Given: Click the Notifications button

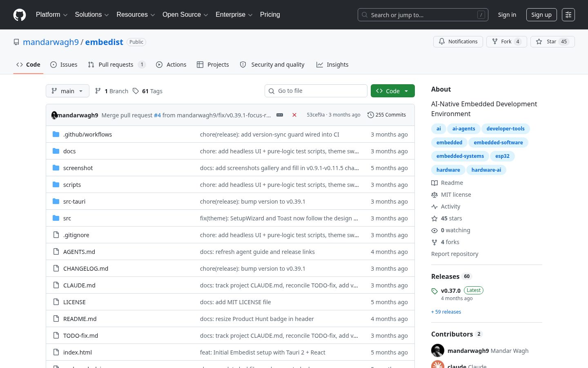Looking at the screenshot, I should tap(458, 42).
